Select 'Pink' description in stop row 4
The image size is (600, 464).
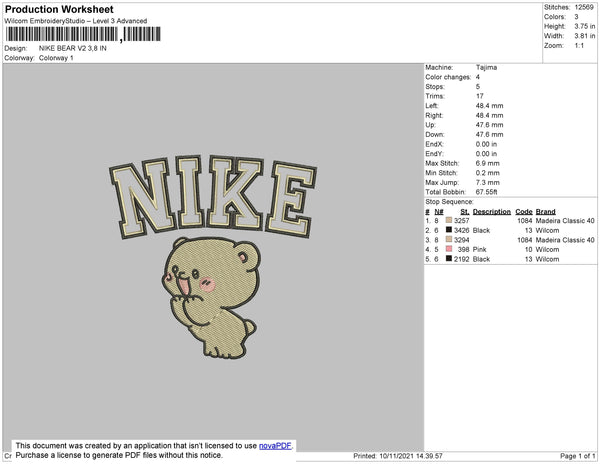point(479,249)
